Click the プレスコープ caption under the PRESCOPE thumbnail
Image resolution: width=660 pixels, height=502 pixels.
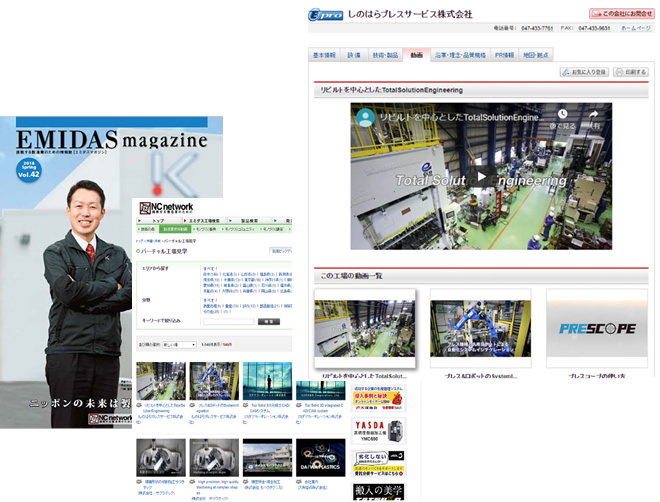coord(596,376)
